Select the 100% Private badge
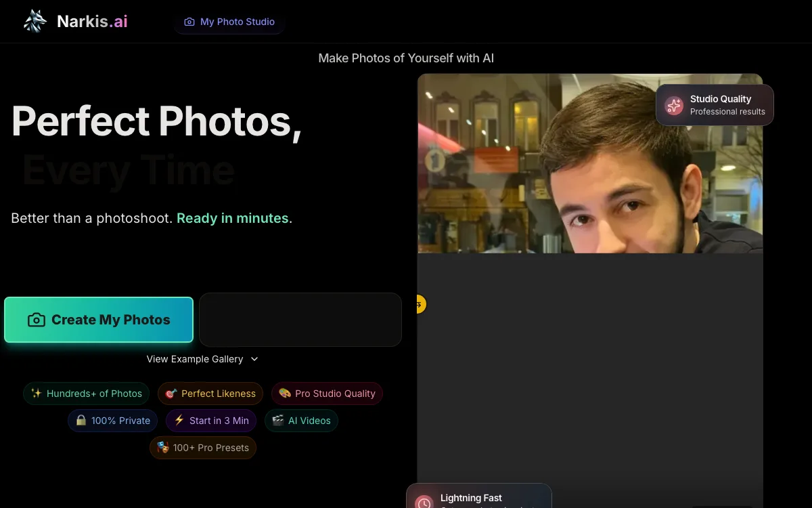 (113, 421)
